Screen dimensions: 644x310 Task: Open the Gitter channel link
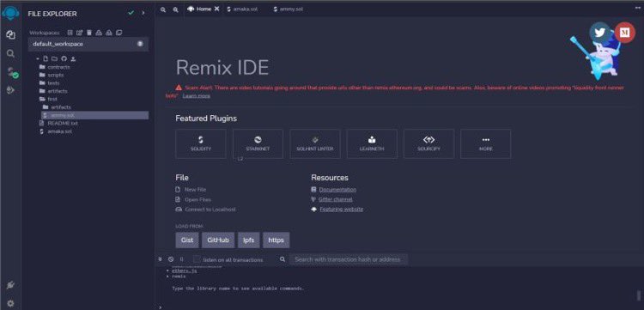[x=336, y=199]
